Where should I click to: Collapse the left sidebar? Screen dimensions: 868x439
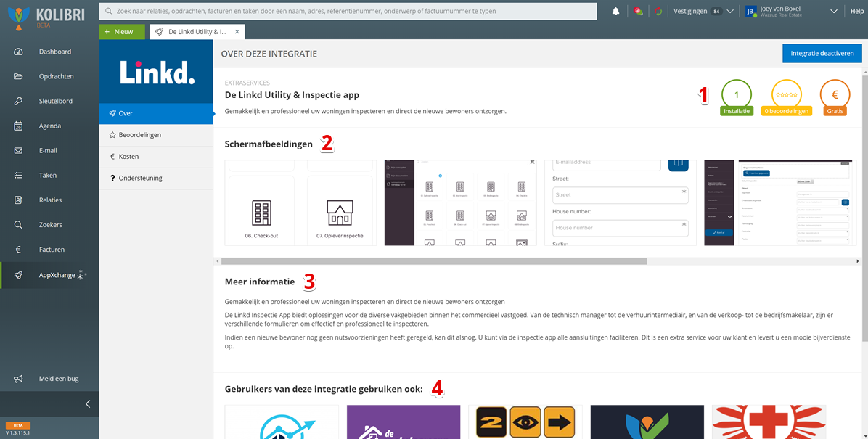click(x=88, y=404)
